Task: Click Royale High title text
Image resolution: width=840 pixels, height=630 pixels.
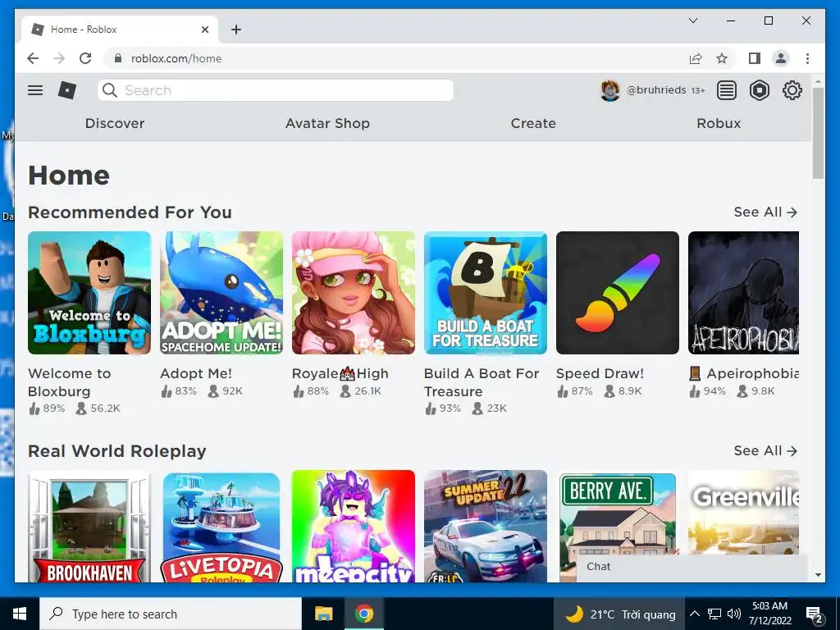Action: pyautogui.click(x=340, y=373)
